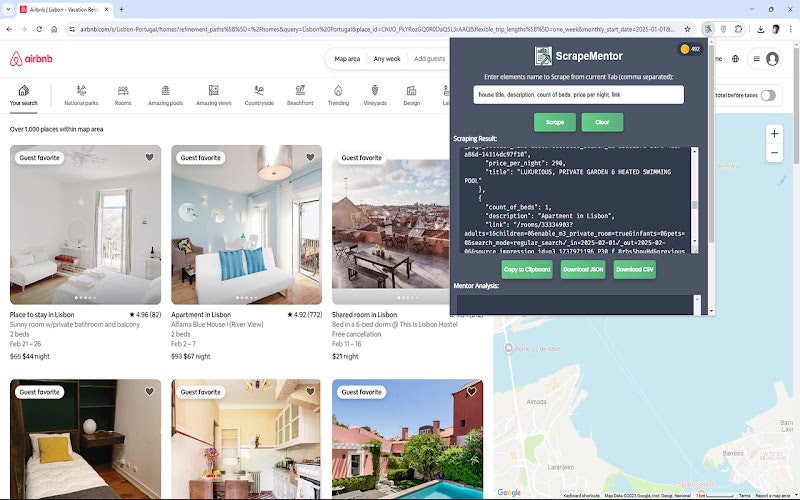Select the Vineyards category icon

(375, 90)
